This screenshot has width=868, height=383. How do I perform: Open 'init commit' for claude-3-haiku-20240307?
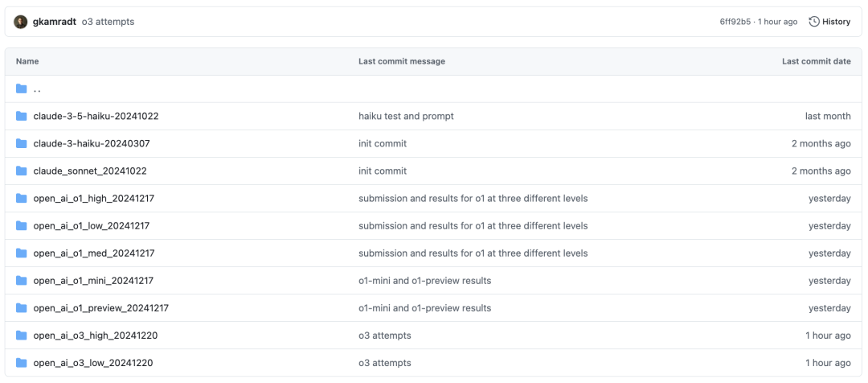coord(383,143)
